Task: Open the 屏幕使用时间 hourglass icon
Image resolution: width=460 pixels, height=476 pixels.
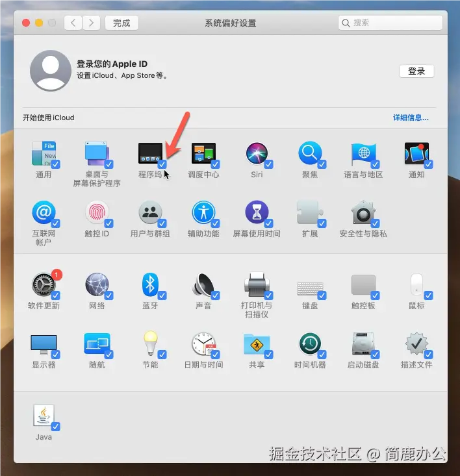Action: [257, 212]
